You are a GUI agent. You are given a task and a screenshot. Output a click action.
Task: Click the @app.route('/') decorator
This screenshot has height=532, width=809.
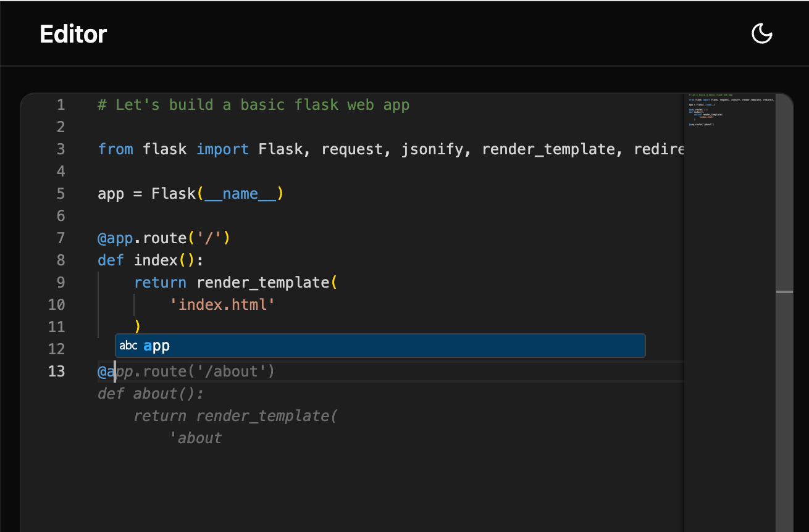tap(164, 238)
